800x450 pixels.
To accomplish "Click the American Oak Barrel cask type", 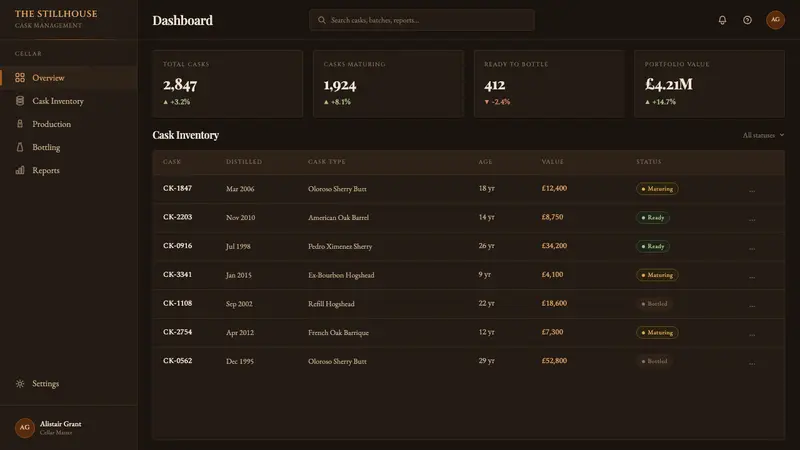I will pos(338,217).
